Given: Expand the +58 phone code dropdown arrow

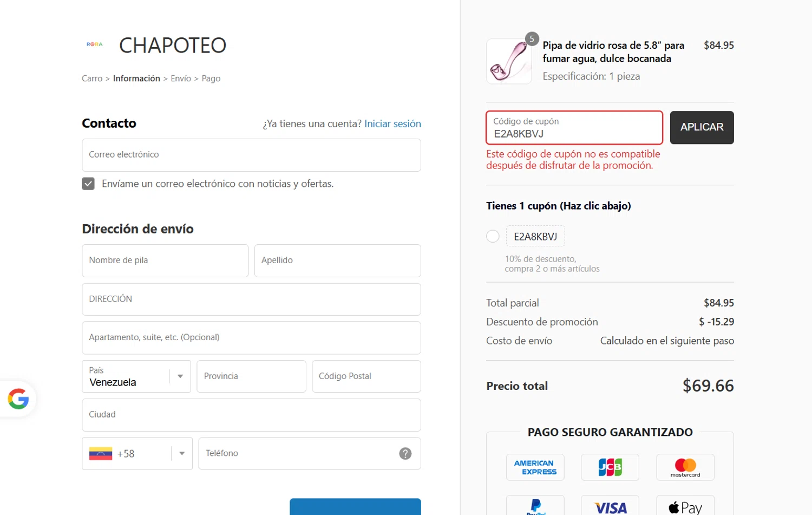Looking at the screenshot, I should click(x=182, y=453).
